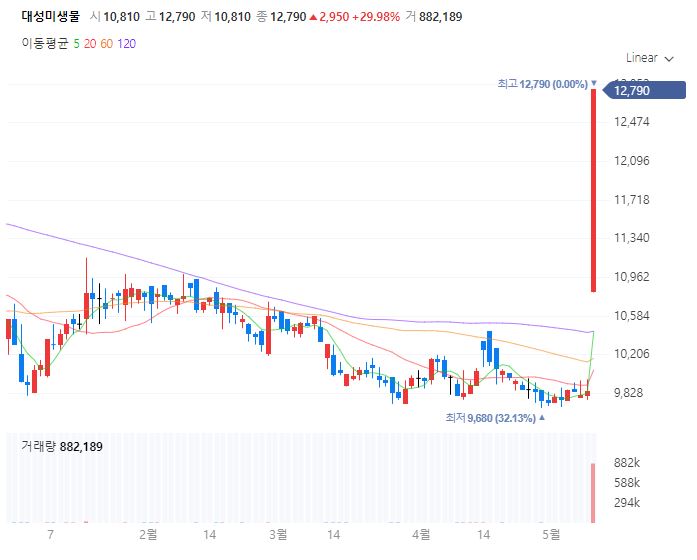
Task: Click the closing price 종 12,790
Action: [x=281, y=17]
